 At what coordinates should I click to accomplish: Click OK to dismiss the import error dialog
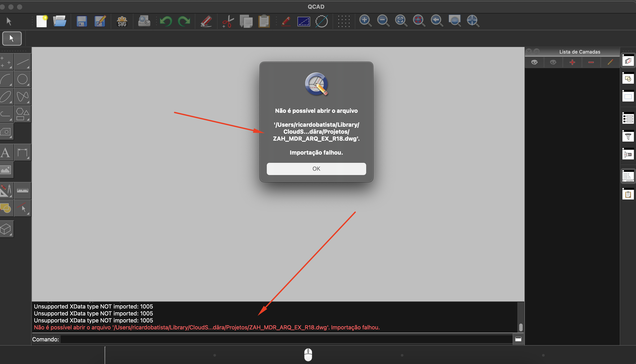(x=316, y=169)
